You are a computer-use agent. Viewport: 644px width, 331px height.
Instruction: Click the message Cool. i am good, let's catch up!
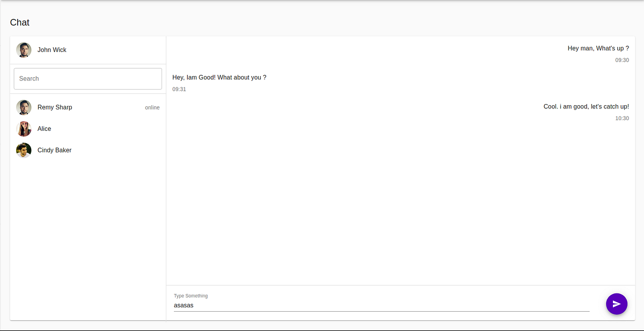tap(586, 106)
